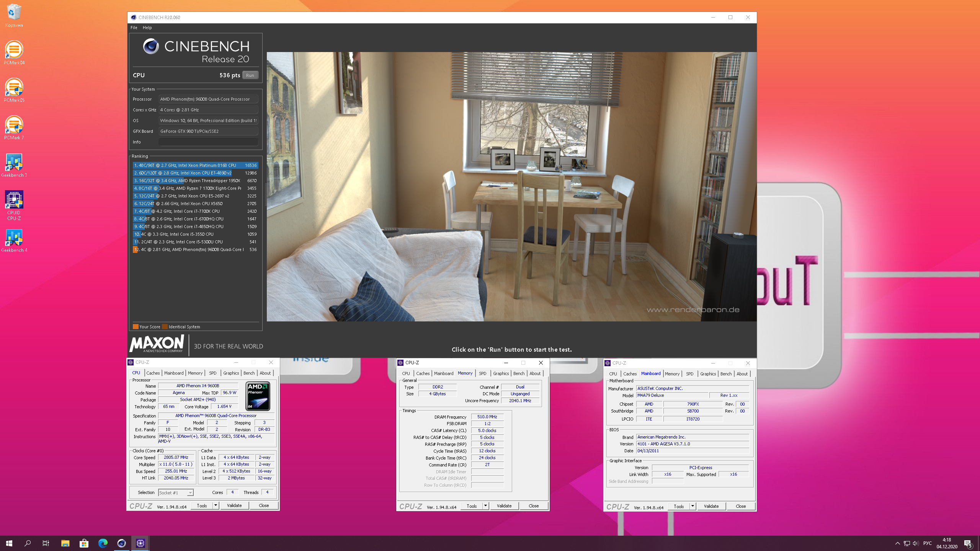Click the Your Score orange legend swatch
The width and height of the screenshot is (980, 551).
[x=136, y=327]
